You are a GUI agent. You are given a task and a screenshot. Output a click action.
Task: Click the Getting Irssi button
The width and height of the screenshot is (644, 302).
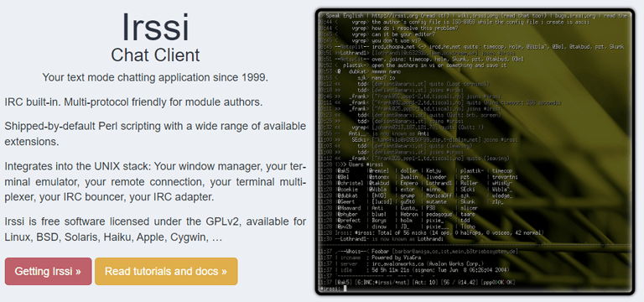[x=48, y=271]
